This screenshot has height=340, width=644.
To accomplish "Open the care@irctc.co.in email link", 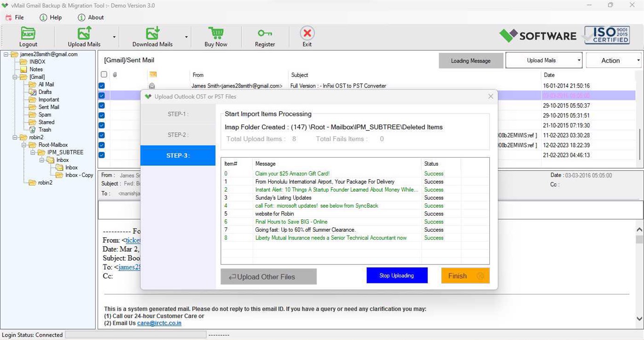I will coord(159,323).
